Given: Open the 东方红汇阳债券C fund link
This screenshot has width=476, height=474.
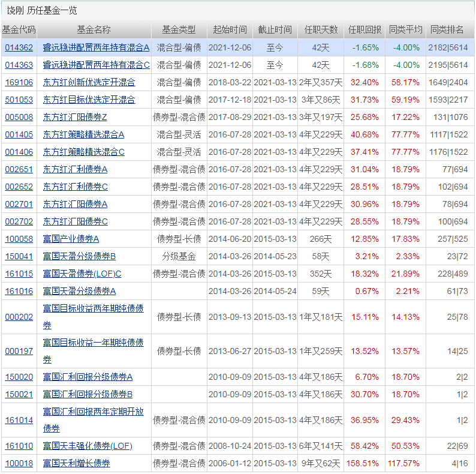Looking at the screenshot, I should coord(75,221).
